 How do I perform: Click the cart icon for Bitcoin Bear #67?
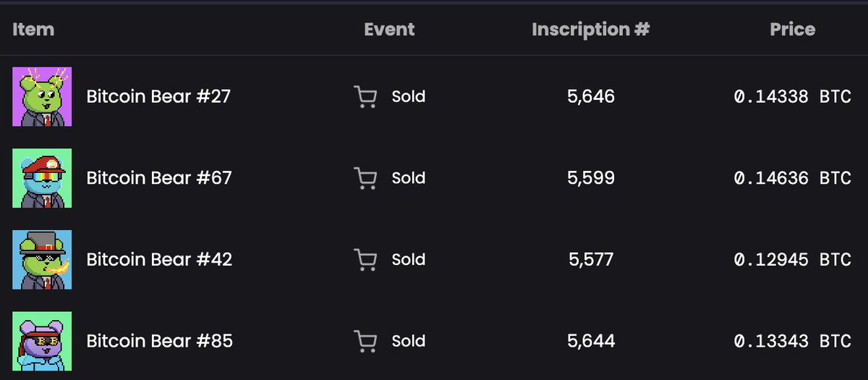pos(365,178)
